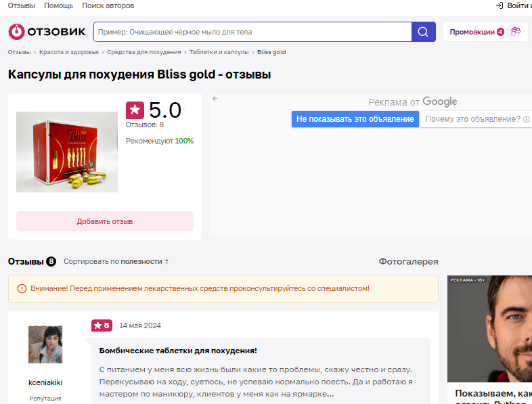The height and width of the screenshot is (404, 532).
Task: Click the review text starting 'С питанием у меня'
Action: click(x=256, y=382)
